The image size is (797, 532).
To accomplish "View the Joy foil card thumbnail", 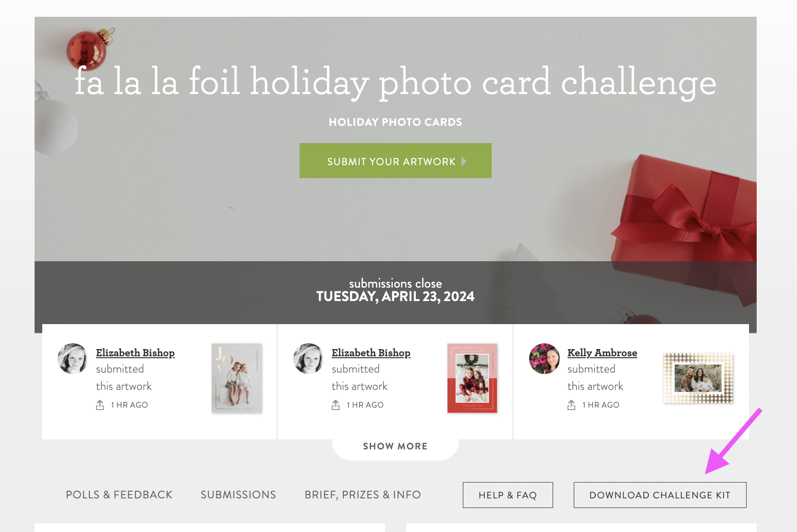I will (x=237, y=378).
